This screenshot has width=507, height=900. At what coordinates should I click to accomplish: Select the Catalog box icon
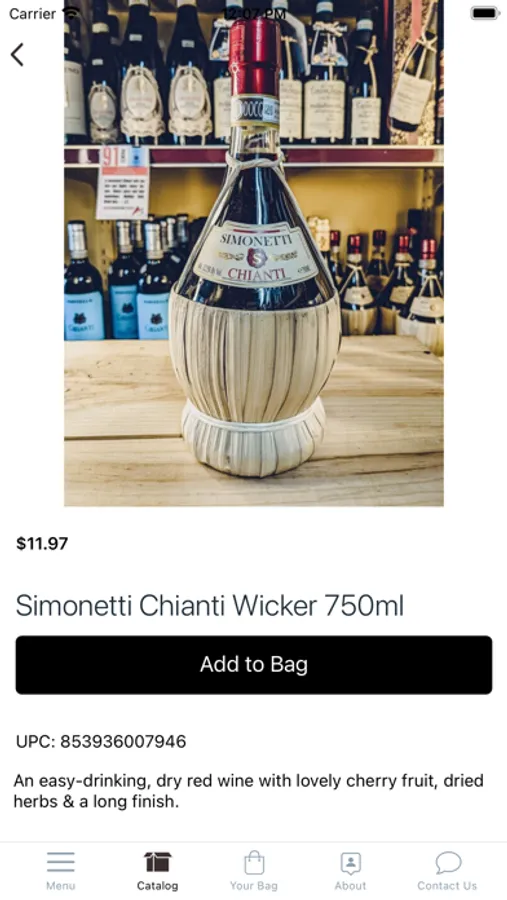point(157,862)
